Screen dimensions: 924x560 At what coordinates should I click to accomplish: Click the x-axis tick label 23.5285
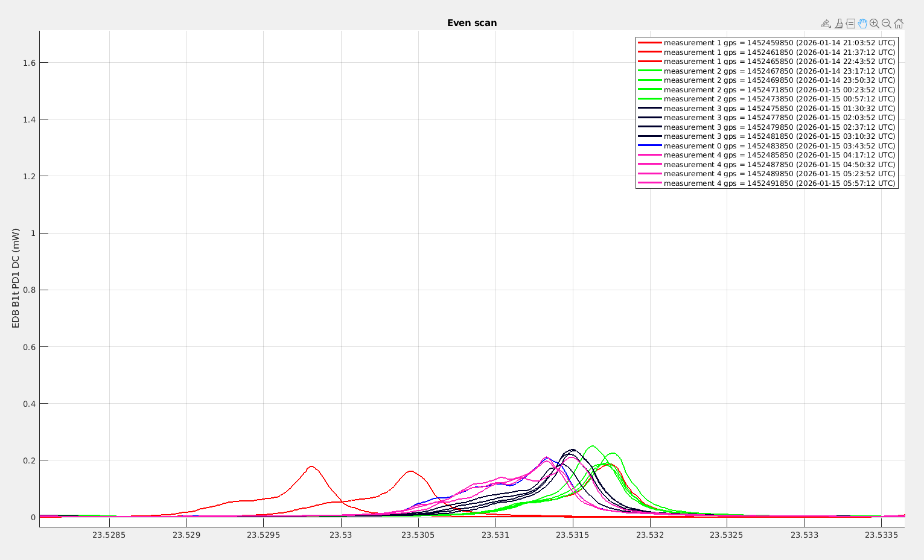coord(109,535)
